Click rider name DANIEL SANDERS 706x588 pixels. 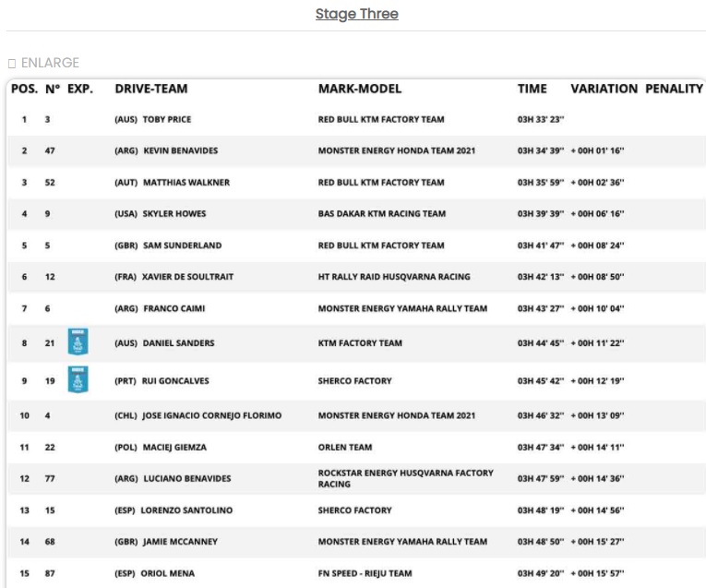[179, 343]
